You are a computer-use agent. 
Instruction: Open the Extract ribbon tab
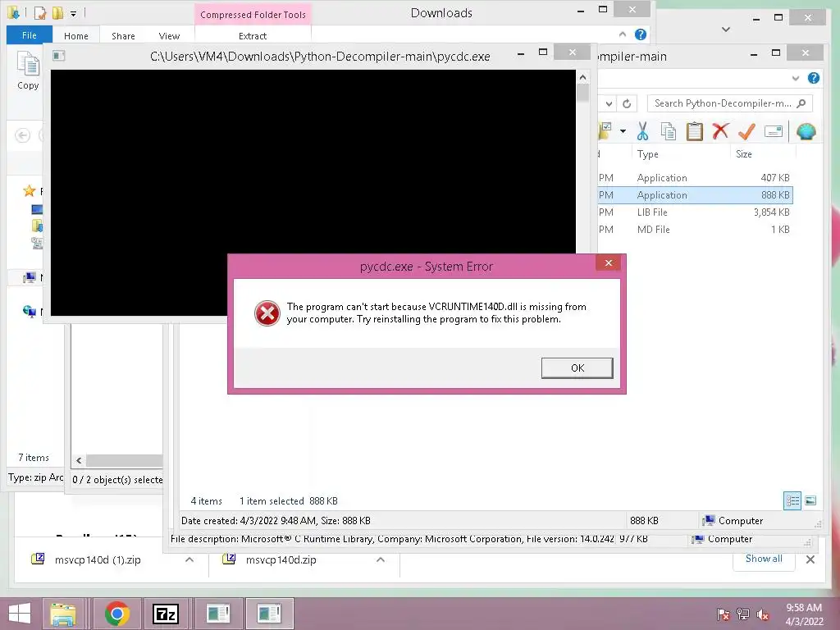[x=253, y=36]
